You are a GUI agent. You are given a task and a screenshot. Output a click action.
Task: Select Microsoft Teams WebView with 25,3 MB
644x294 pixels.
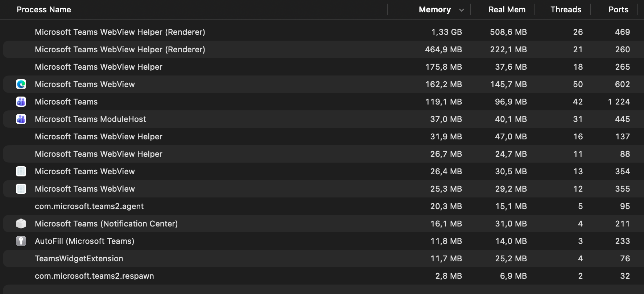tap(322, 189)
